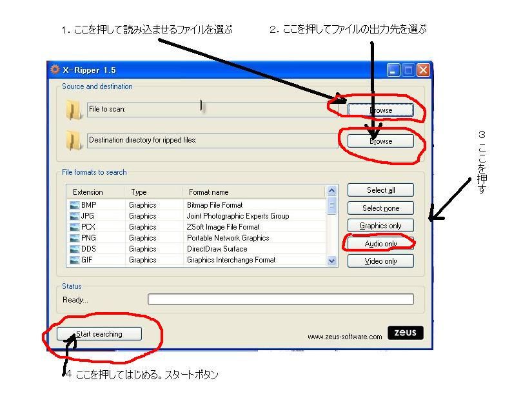
Task: Click the Select all button
Action: point(380,190)
